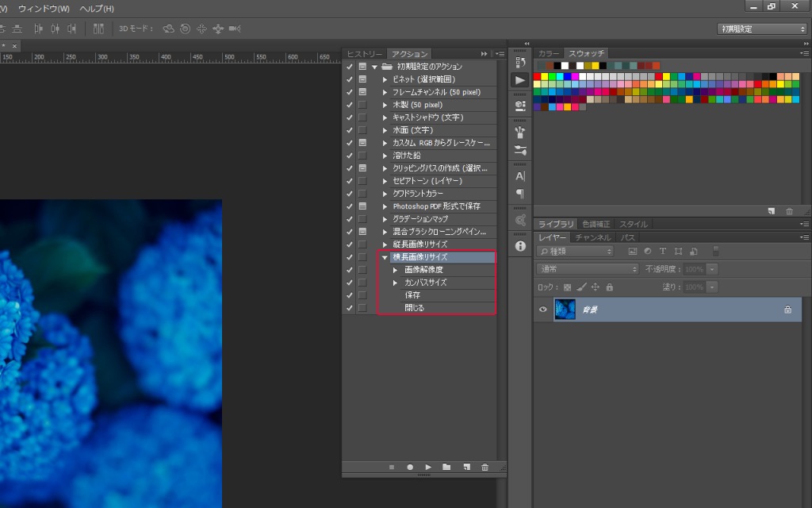Viewport: 812px width, 508px height.
Task: Click the play selection button in the Actions panel footer
Action: coord(428,467)
